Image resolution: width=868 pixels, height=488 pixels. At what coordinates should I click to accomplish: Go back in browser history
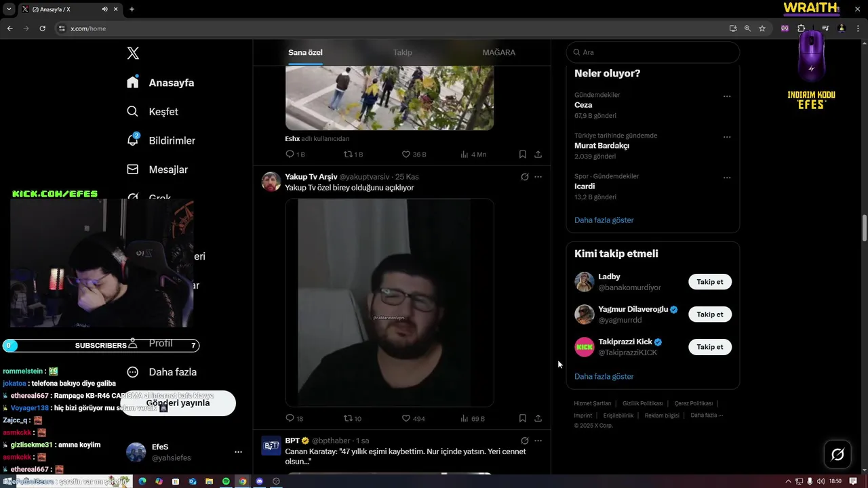[9, 28]
